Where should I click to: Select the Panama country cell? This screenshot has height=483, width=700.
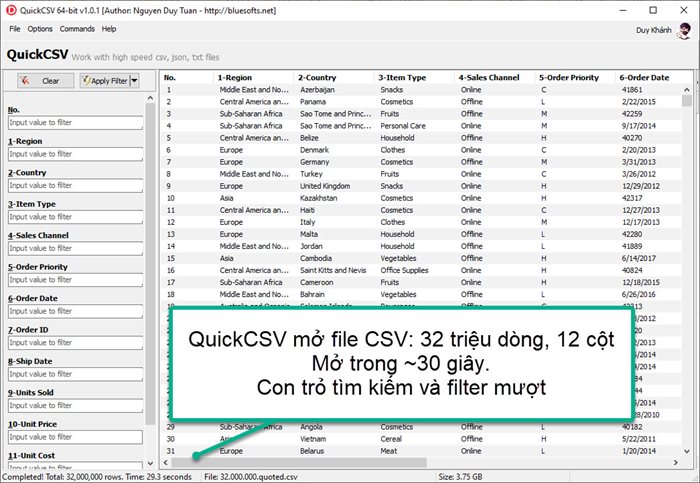(x=312, y=102)
